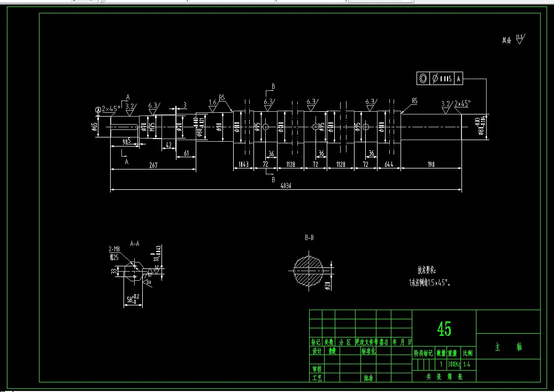Click the 61 dimension value

(x=186, y=153)
